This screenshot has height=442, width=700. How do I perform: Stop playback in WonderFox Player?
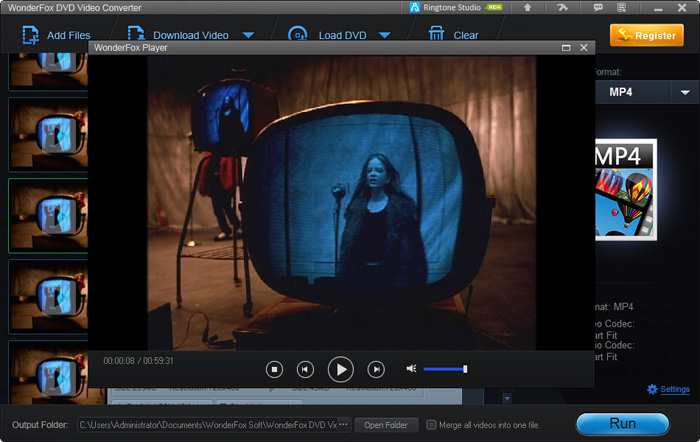coord(274,369)
